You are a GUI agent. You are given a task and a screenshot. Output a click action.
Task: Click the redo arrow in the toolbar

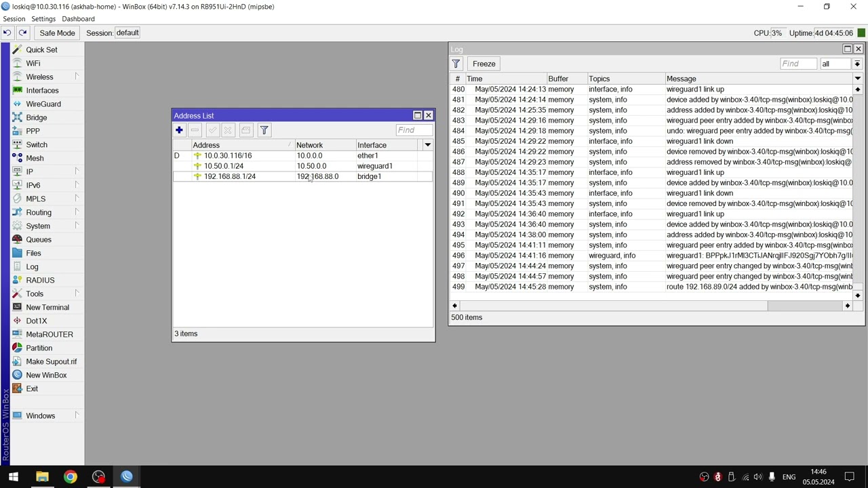point(22,33)
